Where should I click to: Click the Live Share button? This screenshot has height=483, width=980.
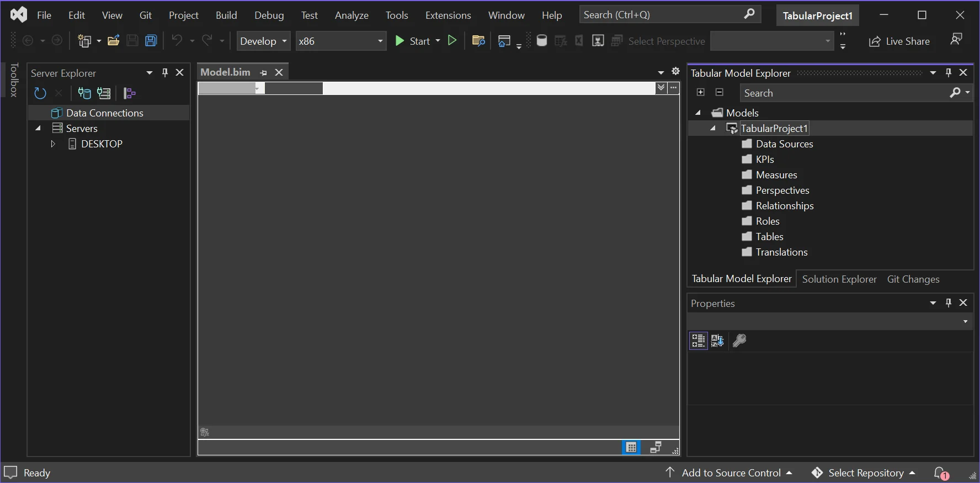pyautogui.click(x=899, y=41)
